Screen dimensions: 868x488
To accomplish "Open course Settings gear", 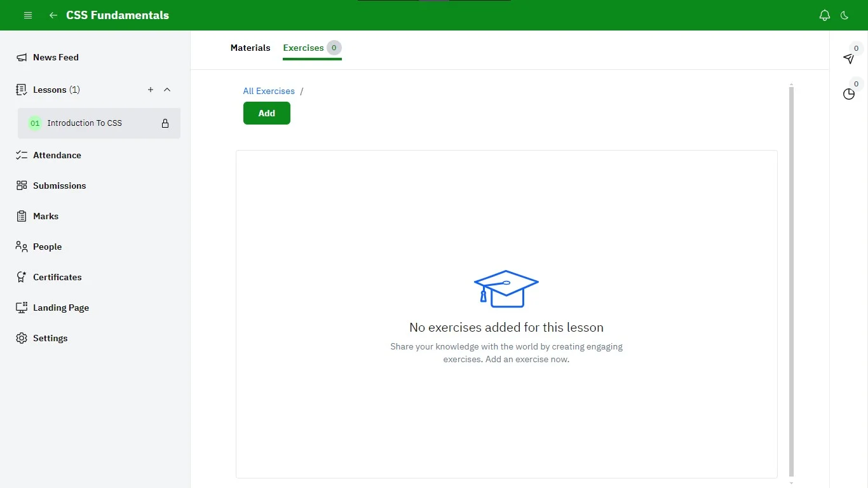I will [x=50, y=338].
